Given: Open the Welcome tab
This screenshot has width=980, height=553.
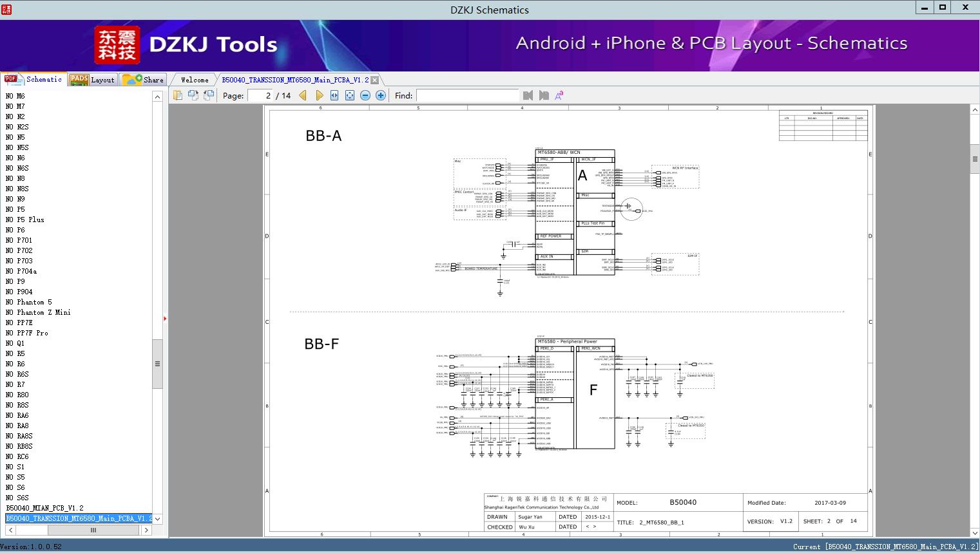Looking at the screenshot, I should [x=195, y=80].
